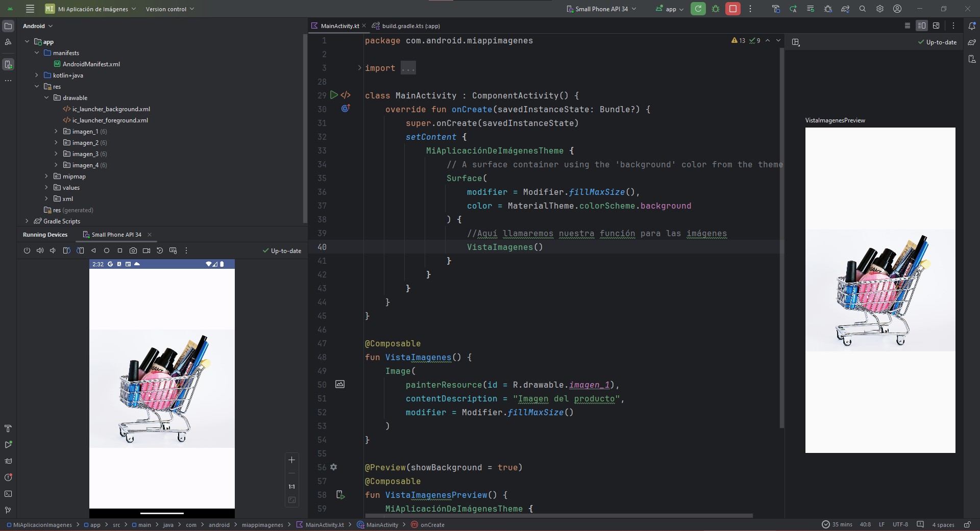Click the green rerun app button
The width and height of the screenshot is (980, 531).
pos(698,9)
